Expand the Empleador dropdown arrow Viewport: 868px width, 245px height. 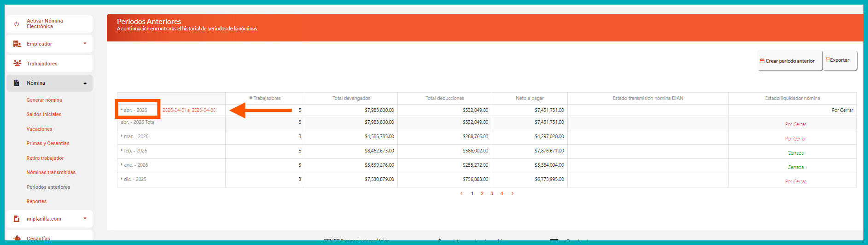tap(85, 44)
